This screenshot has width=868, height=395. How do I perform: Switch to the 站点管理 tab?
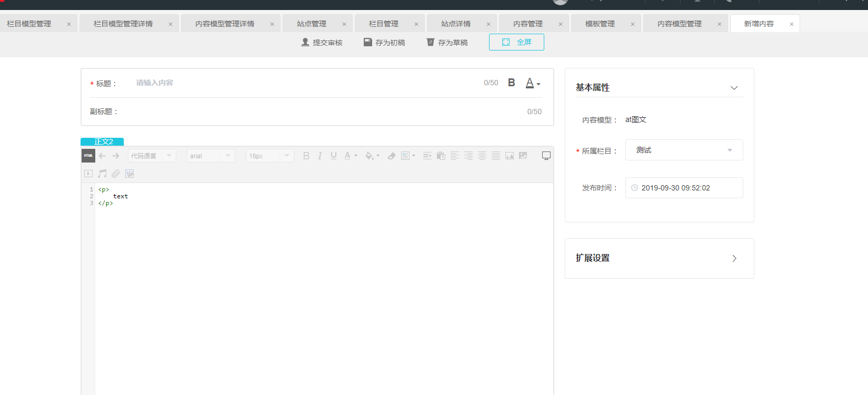click(x=311, y=24)
